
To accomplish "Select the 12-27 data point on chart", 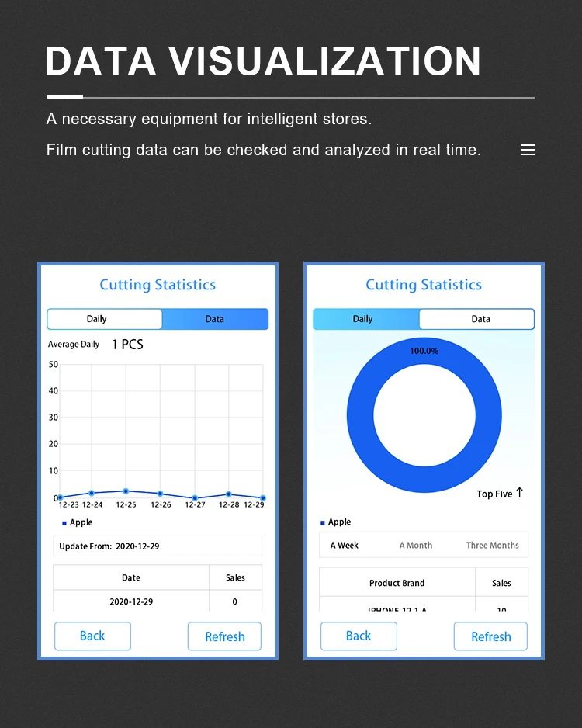I will tap(195, 497).
